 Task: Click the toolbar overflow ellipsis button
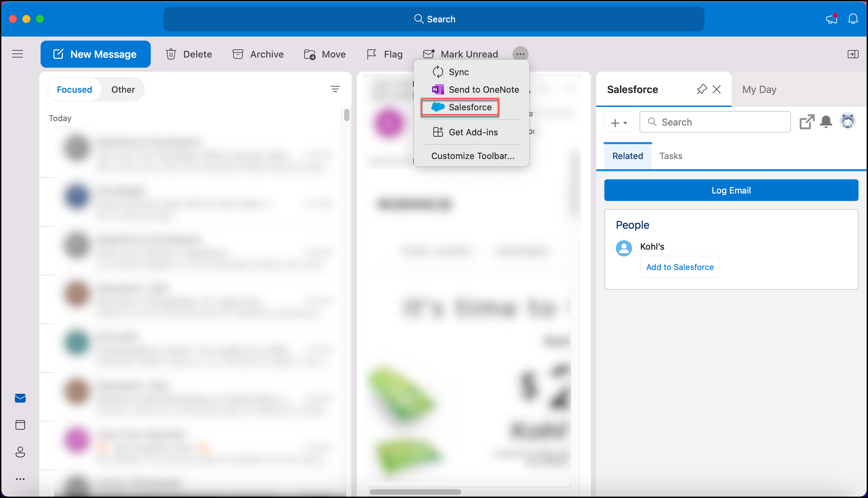[520, 54]
